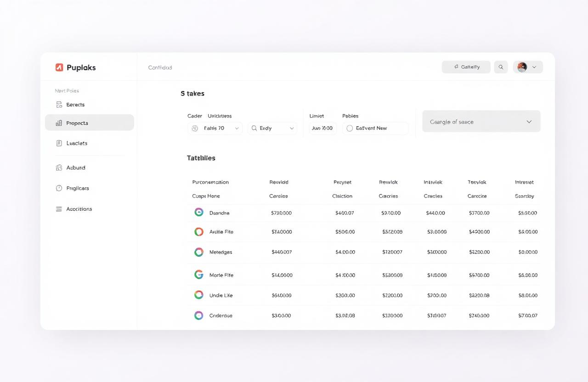Click the Purconemation column header
Image resolution: width=588 pixels, height=382 pixels.
210,182
